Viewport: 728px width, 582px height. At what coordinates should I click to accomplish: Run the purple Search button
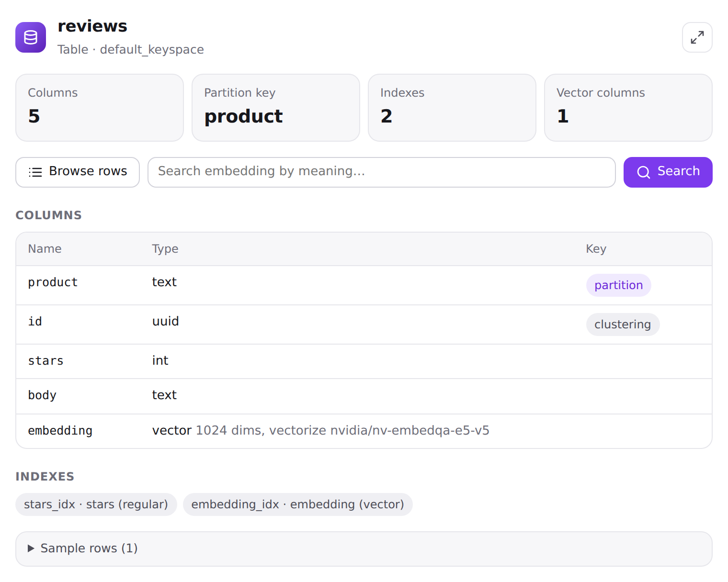[x=668, y=172]
